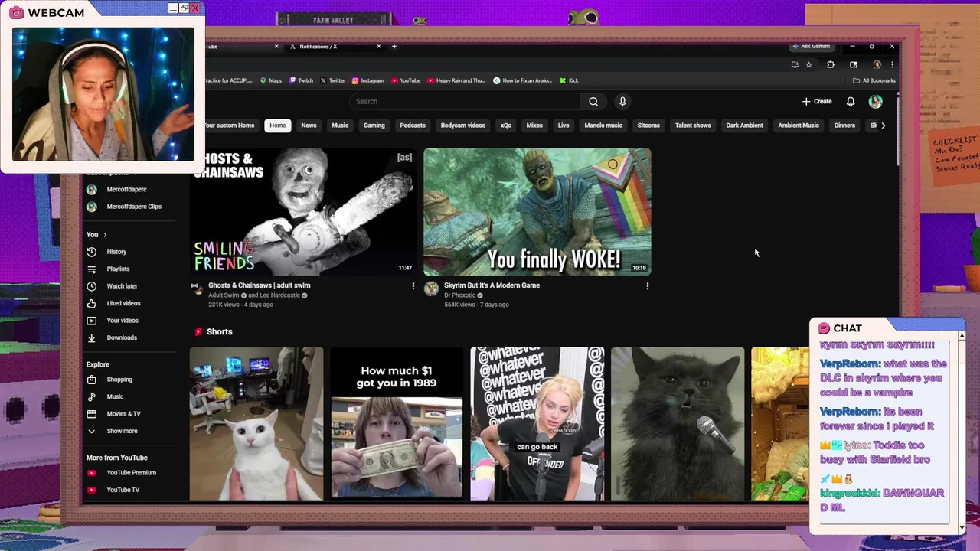The height and width of the screenshot is (551, 980).
Task: Select Your custom Home chip
Action: coord(229,126)
